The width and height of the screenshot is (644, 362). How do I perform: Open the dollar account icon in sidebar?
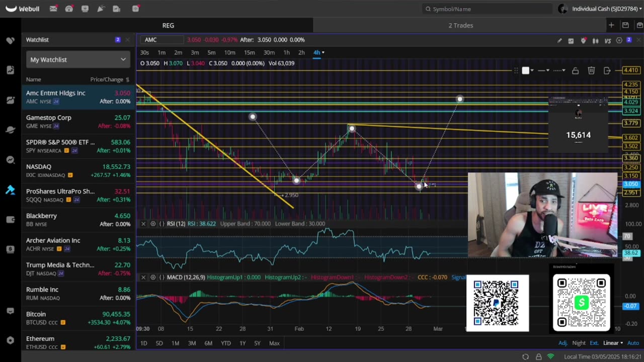pos(10,249)
